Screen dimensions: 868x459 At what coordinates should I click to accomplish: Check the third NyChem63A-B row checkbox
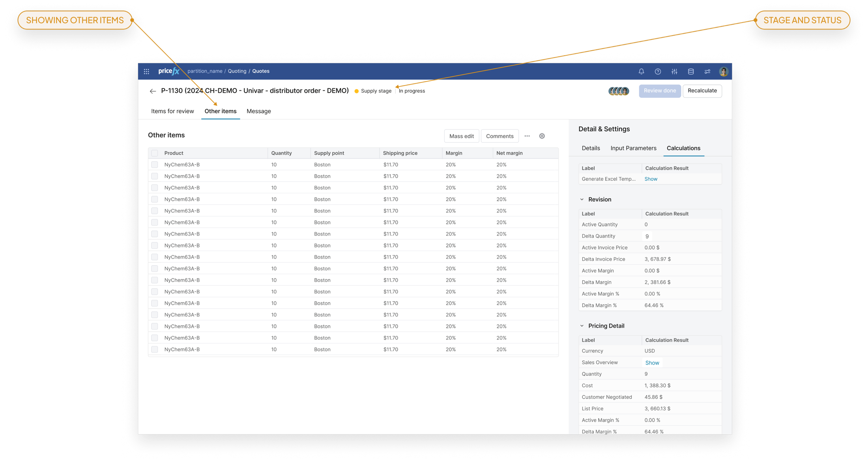[155, 187]
